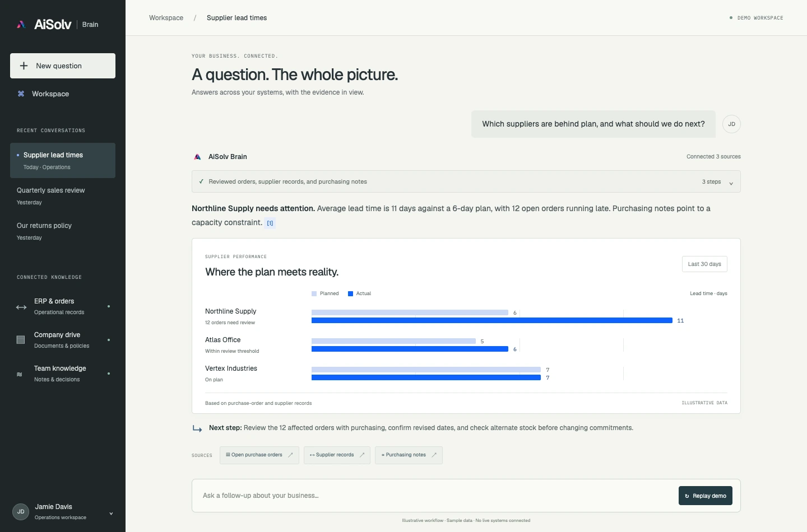Click the Planned legend swatch
Viewport: 807px width, 532px height.
[314, 293]
